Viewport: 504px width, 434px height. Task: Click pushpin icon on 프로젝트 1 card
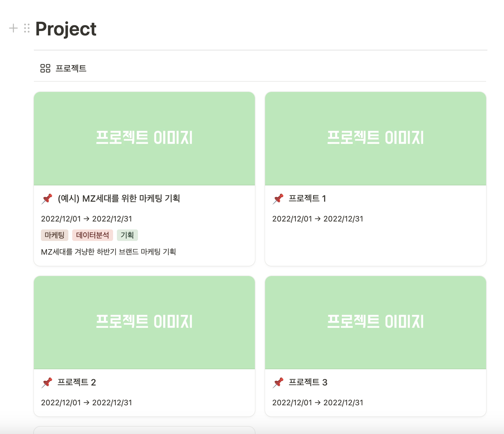coord(278,199)
